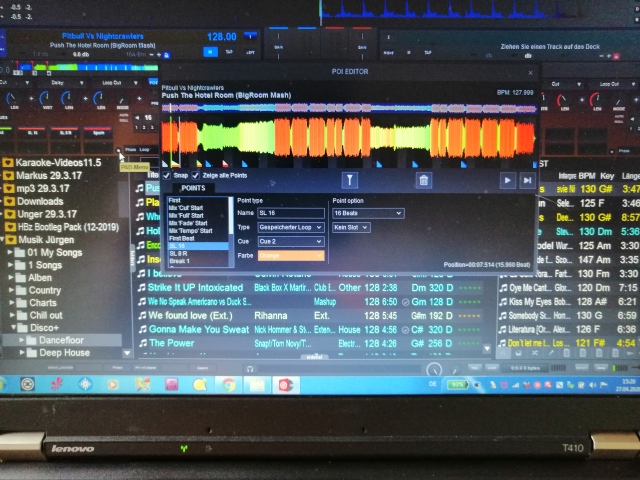640x480 pixels.
Task: Click the add point marker icon
Action: 350,180
